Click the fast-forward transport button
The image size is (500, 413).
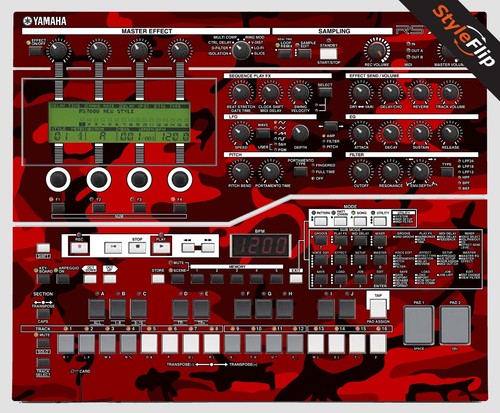(208, 247)
